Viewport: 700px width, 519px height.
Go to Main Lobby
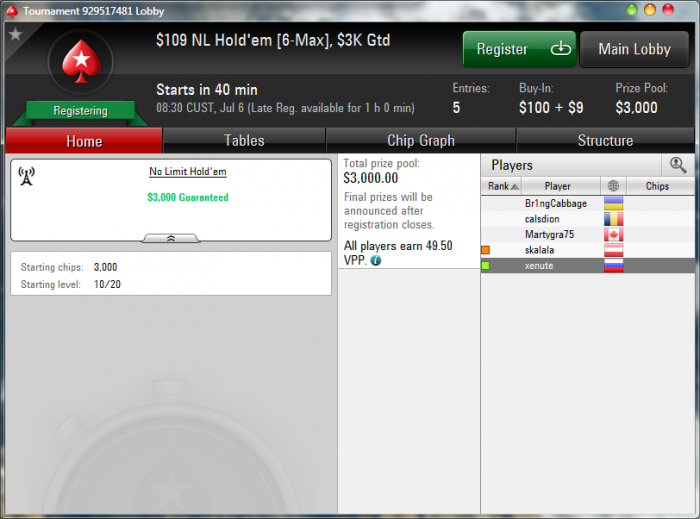click(634, 49)
